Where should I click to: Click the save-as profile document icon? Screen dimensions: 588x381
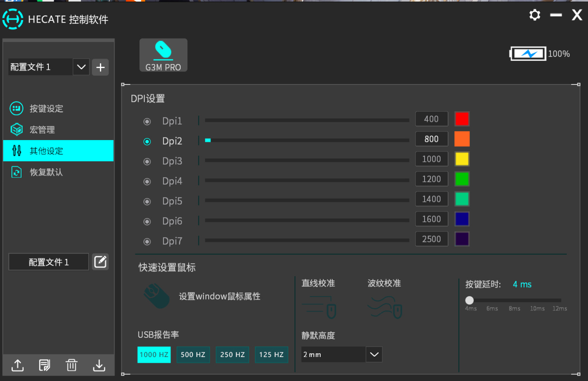pos(44,365)
